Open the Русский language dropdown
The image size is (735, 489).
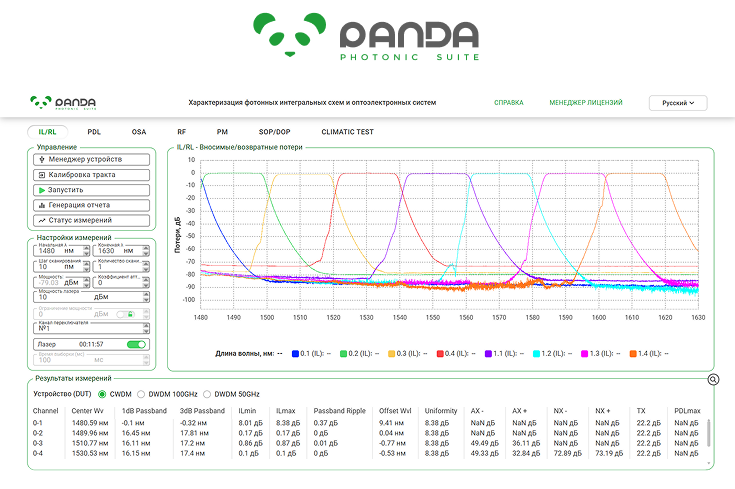678,103
